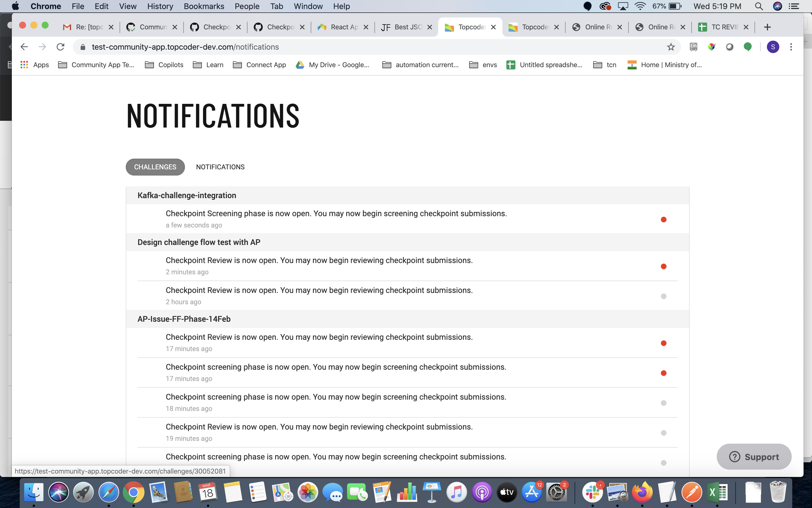Reload the page with the refresh icon

point(60,47)
